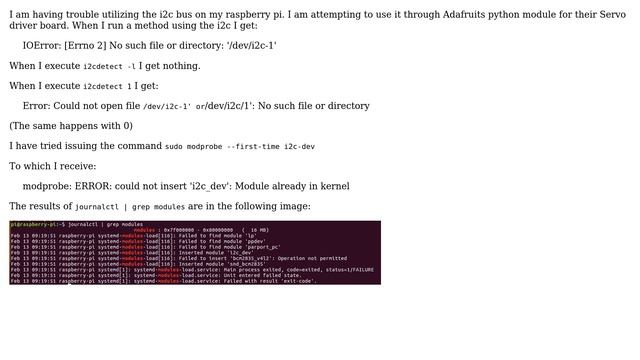The width and height of the screenshot is (640, 360).
Task: Select the inline code 'i2cdetect -l'
Action: click(109, 67)
